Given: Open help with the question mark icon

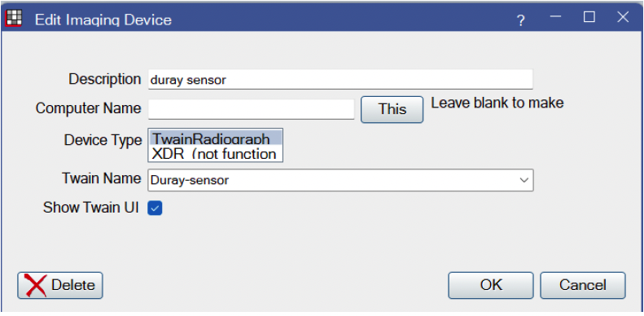Looking at the screenshot, I should [x=521, y=20].
